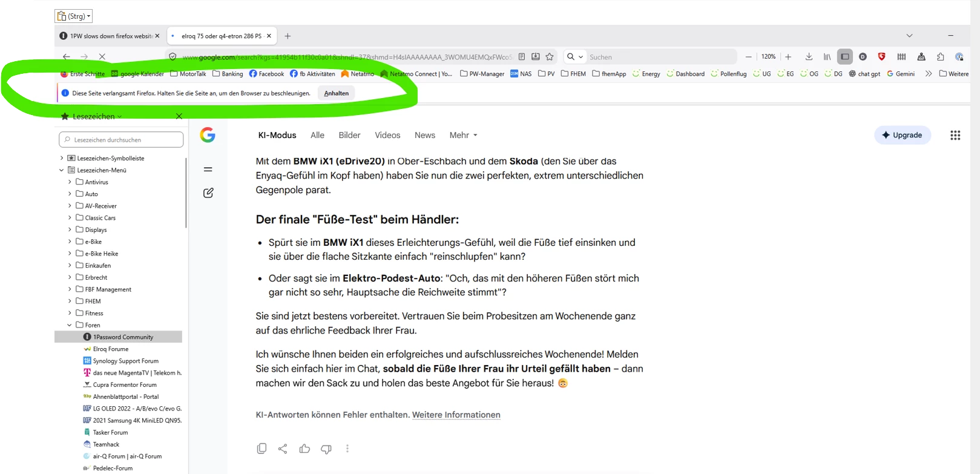Click the Upgrade button
The width and height of the screenshot is (980, 474).
pos(903,135)
